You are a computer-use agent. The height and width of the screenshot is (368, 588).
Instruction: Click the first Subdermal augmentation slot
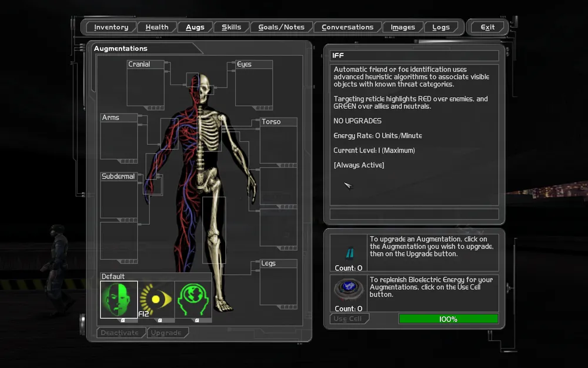(119, 199)
